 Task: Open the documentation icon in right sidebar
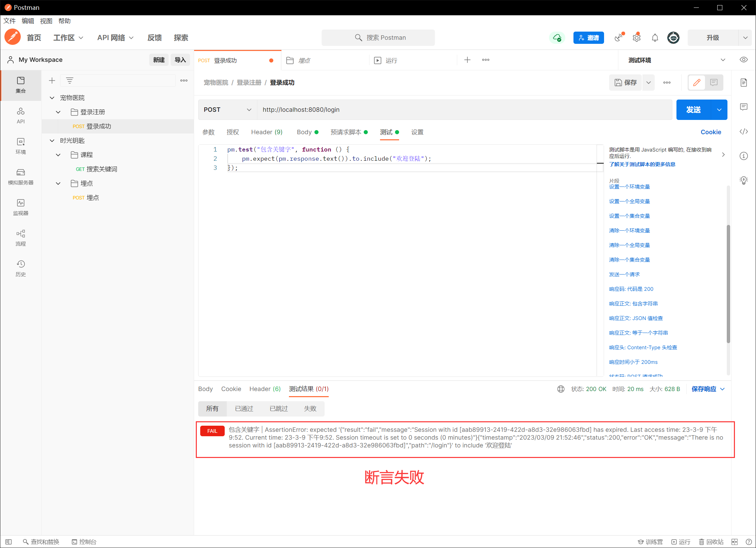click(x=743, y=83)
